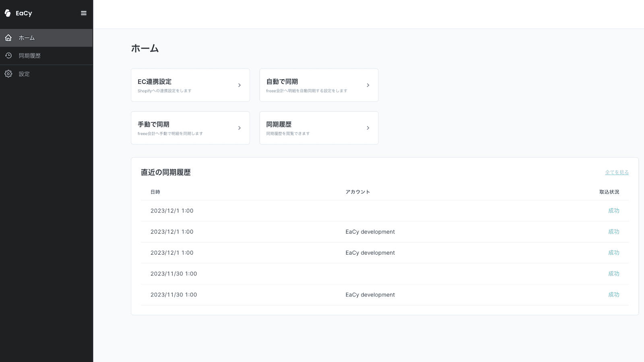Click 成功 status in last history row

coord(613,295)
